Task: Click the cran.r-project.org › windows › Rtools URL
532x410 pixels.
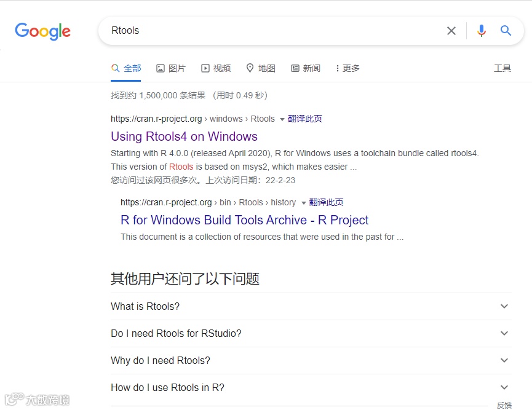Action: click(193, 119)
